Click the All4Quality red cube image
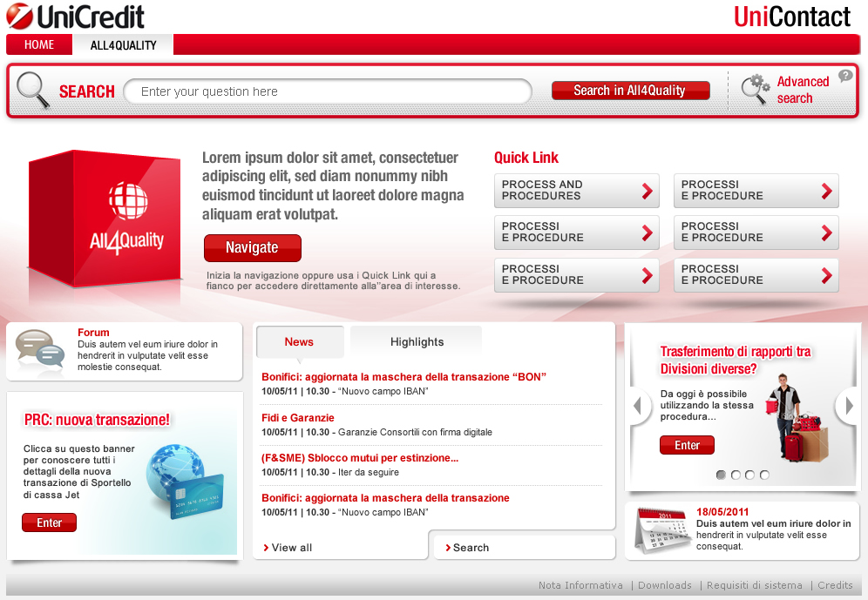868x600 pixels. [105, 219]
